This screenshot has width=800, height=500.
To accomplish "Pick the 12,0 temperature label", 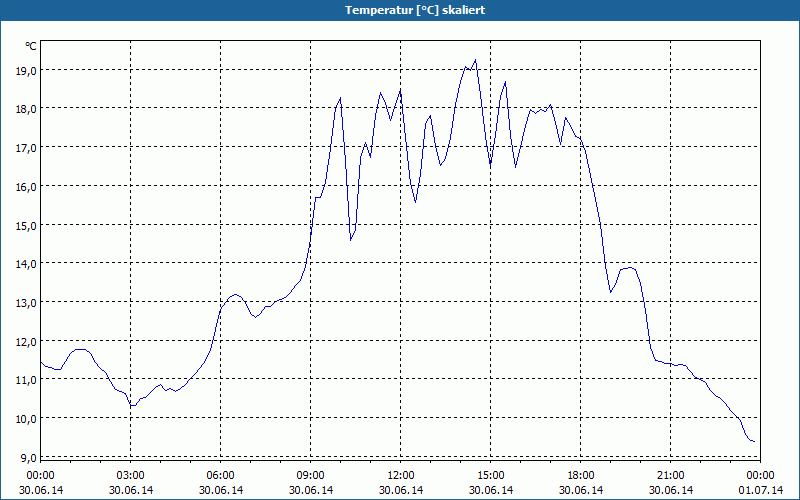I will tap(26, 341).
